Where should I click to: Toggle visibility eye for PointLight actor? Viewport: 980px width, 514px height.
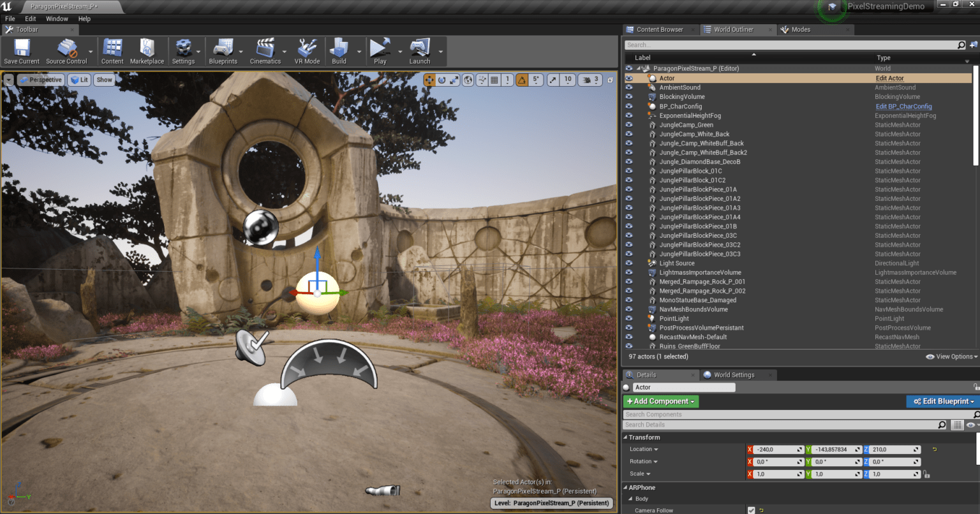pyautogui.click(x=629, y=318)
